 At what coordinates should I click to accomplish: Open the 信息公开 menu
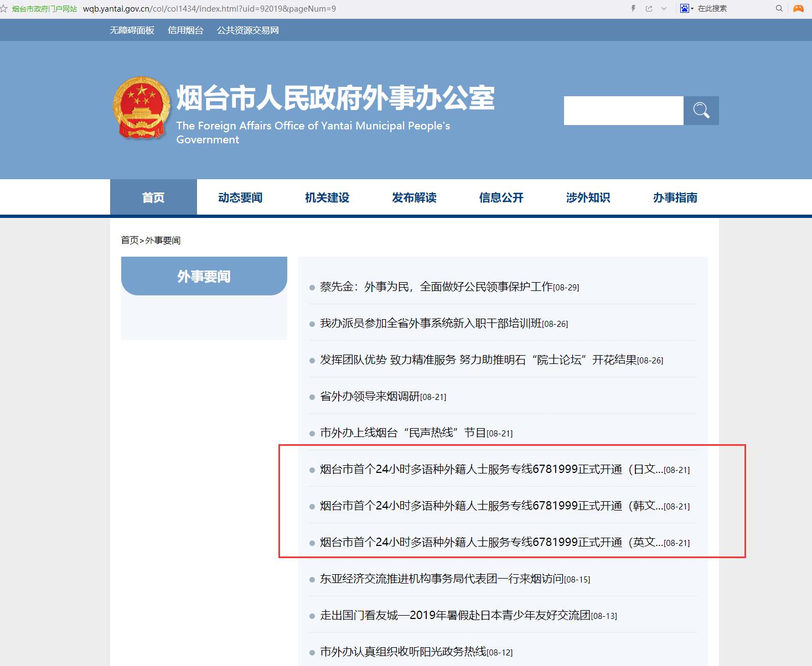(x=501, y=197)
